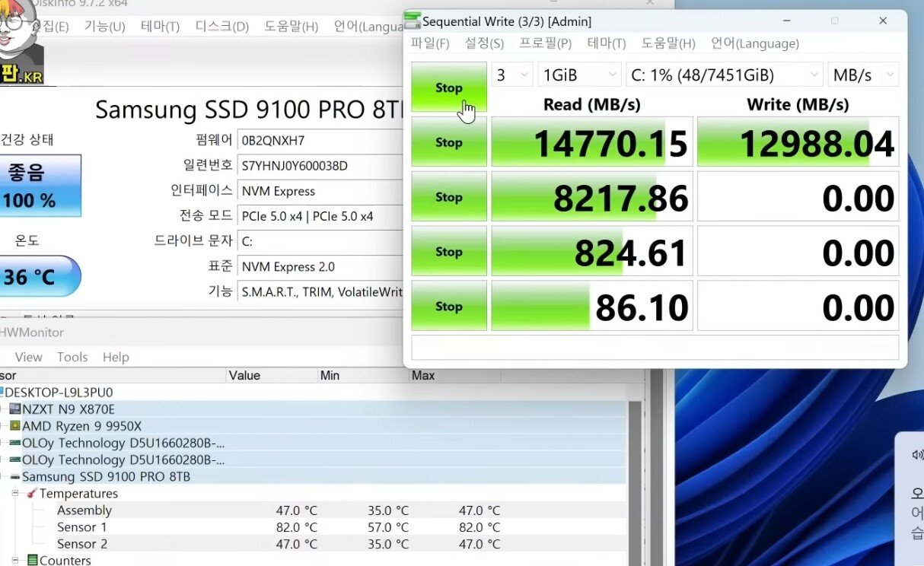Screen dimensions: 924x566
Task: Open 언어(Language) menu in CrystalDiskMark
Action: click(755, 43)
